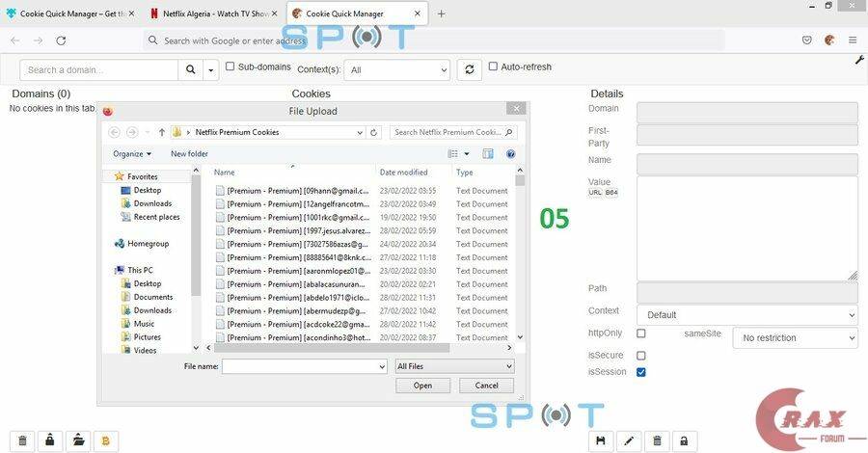Click the blue help icon in File Upload dialog
The height and width of the screenshot is (453, 868).
point(511,154)
